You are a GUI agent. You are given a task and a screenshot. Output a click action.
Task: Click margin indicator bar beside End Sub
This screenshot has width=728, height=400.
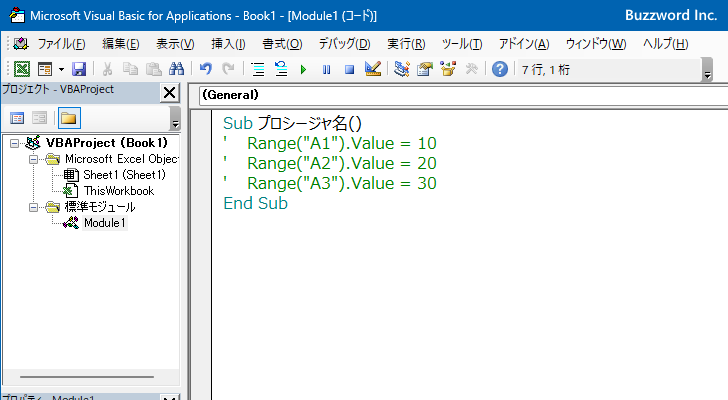(201, 203)
